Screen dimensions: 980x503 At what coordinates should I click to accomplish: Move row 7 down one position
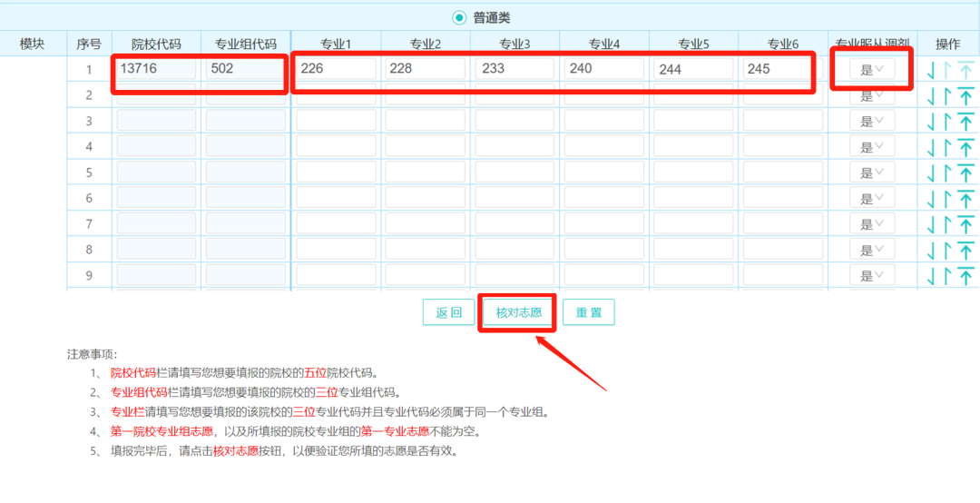point(932,224)
